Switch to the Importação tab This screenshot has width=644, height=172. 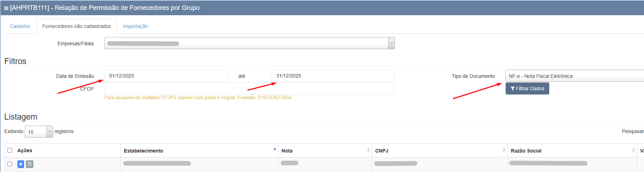click(135, 26)
